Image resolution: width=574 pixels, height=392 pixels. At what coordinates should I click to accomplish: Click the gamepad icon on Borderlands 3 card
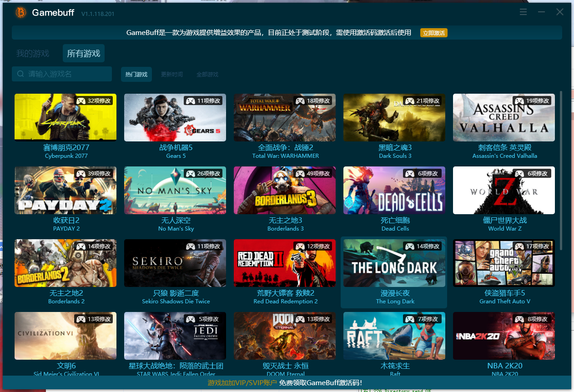point(300,173)
